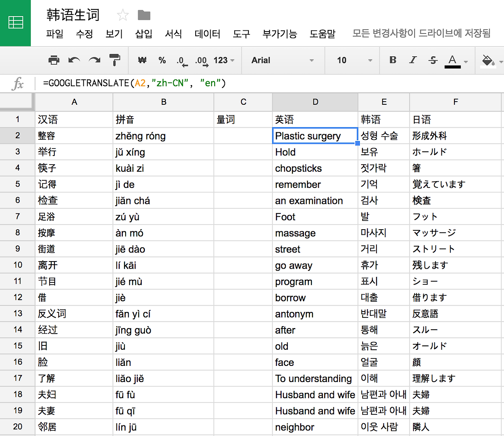Screen dimensions: 504x436
Task: Click the Redo arrow
Action: click(x=94, y=60)
